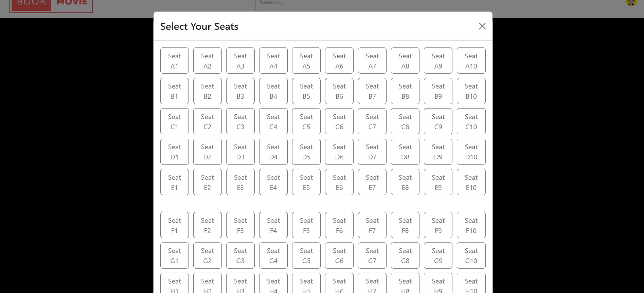Select Seat F4

coord(273,225)
